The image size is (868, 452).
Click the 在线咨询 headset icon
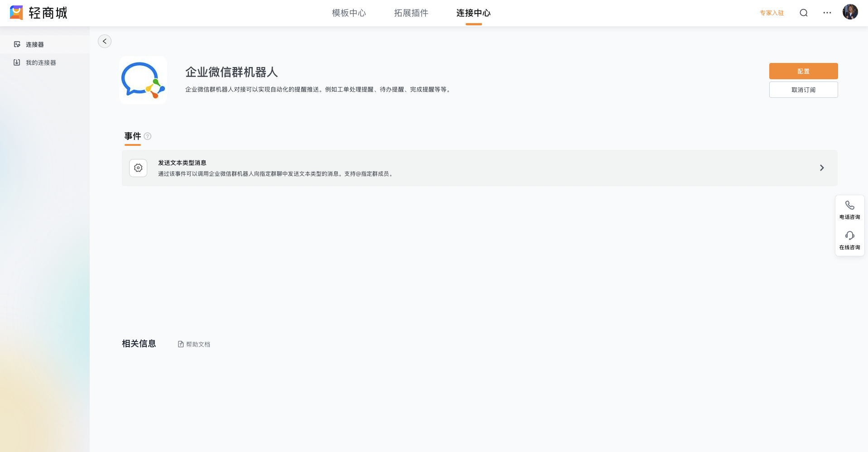pos(850,236)
